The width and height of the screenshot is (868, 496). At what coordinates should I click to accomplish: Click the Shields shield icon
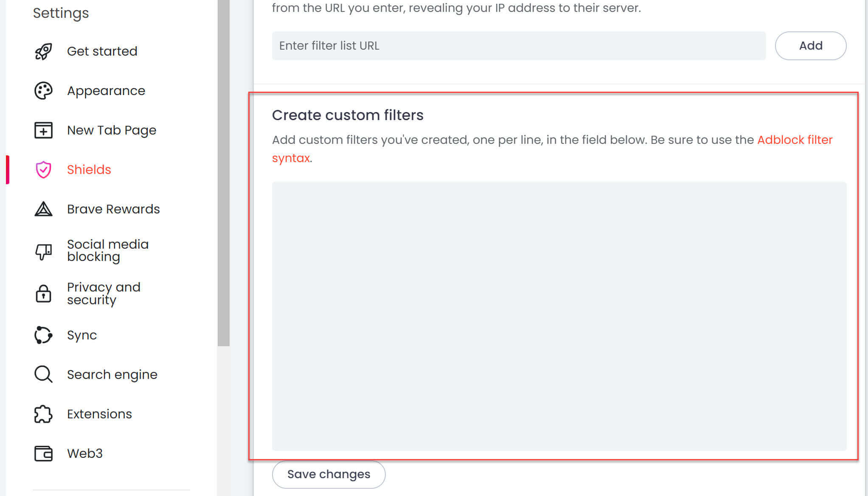coord(43,170)
